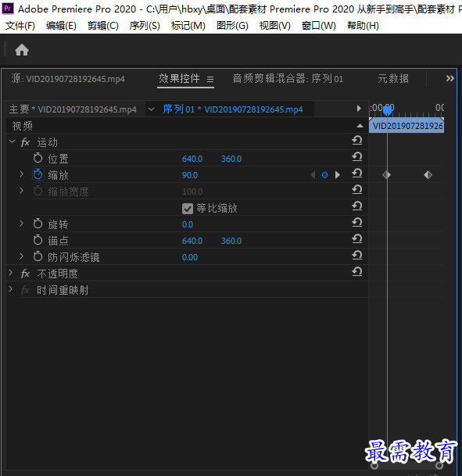Open the 帮助(H) menu

point(363,26)
